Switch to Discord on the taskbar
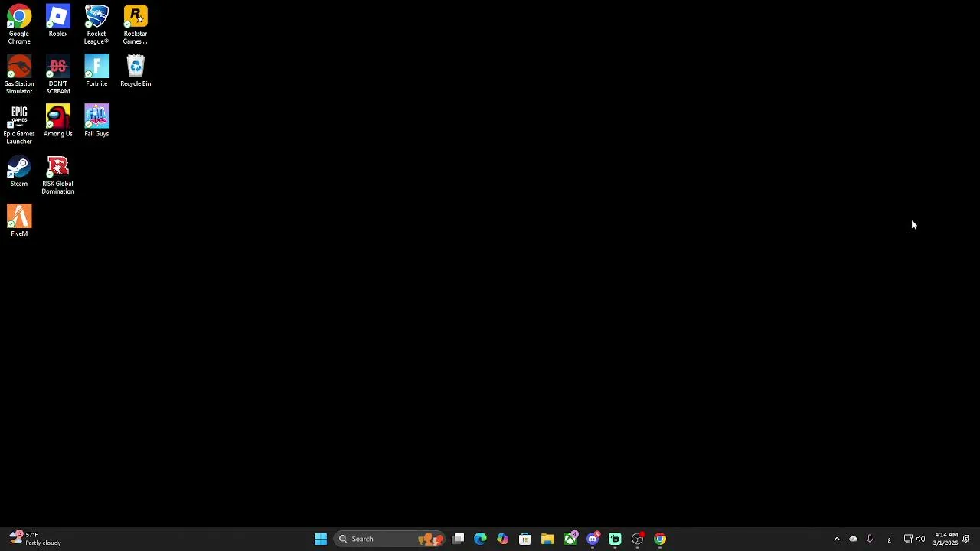This screenshot has width=980, height=551. pyautogui.click(x=593, y=539)
